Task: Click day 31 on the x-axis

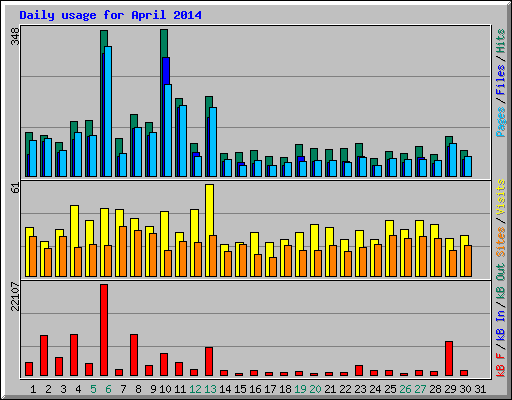Action: click(480, 389)
